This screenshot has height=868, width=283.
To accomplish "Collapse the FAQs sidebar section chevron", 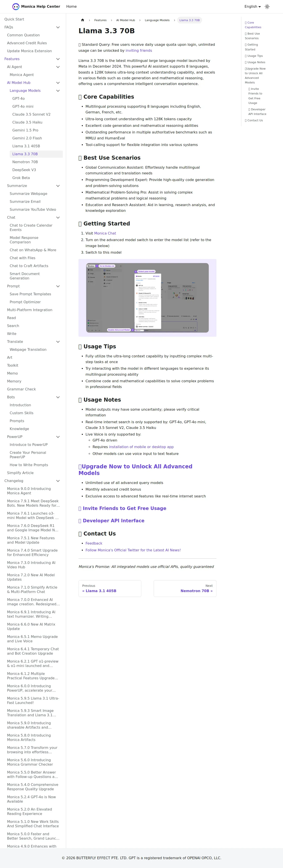I will tap(58, 27).
